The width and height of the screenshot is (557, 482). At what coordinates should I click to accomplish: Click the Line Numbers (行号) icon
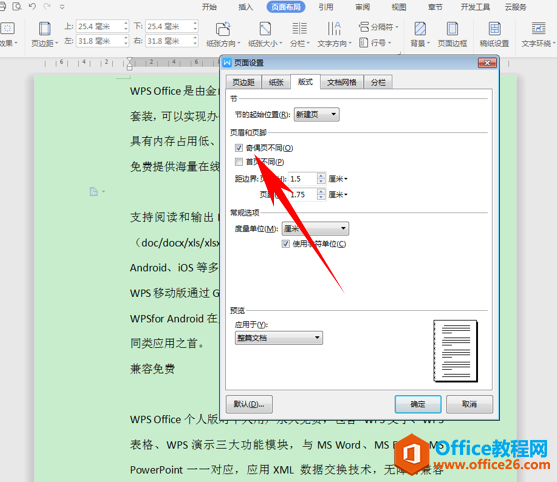tap(363, 43)
